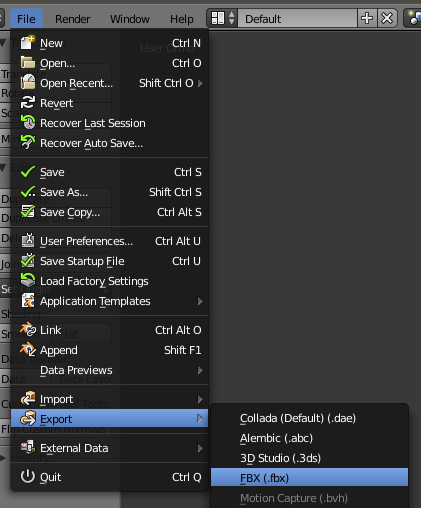The height and width of the screenshot is (508, 421).
Task: Click the Append icon
Action: coord(28,350)
